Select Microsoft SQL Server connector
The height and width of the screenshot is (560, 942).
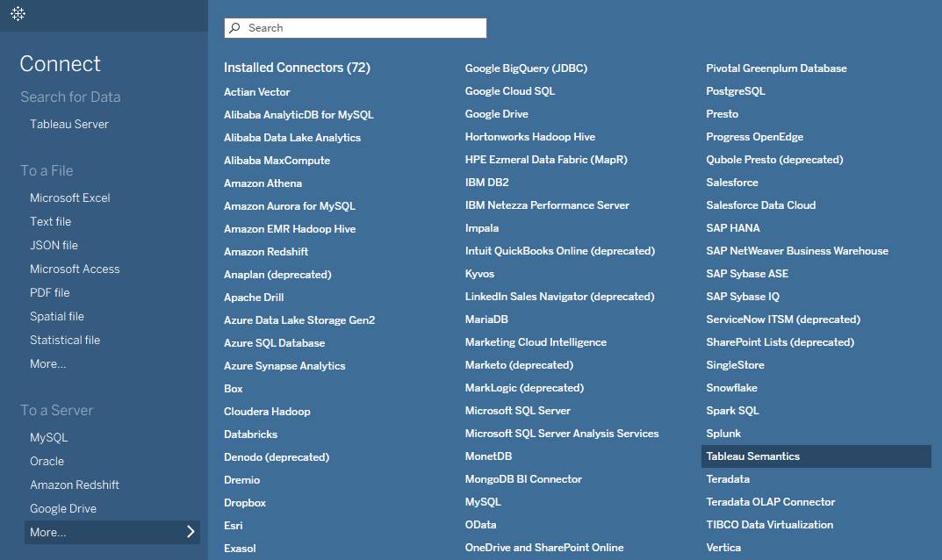[518, 411]
